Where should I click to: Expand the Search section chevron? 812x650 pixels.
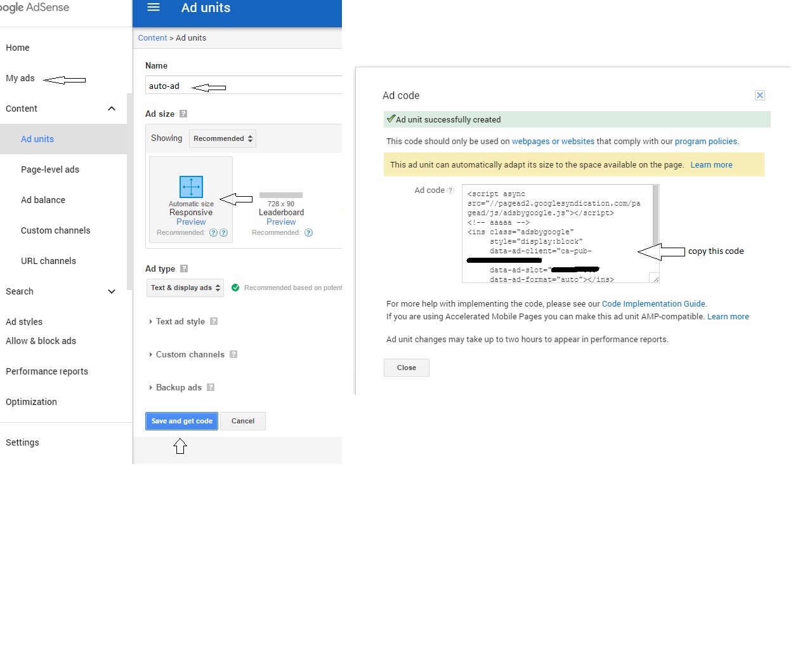coord(112,291)
